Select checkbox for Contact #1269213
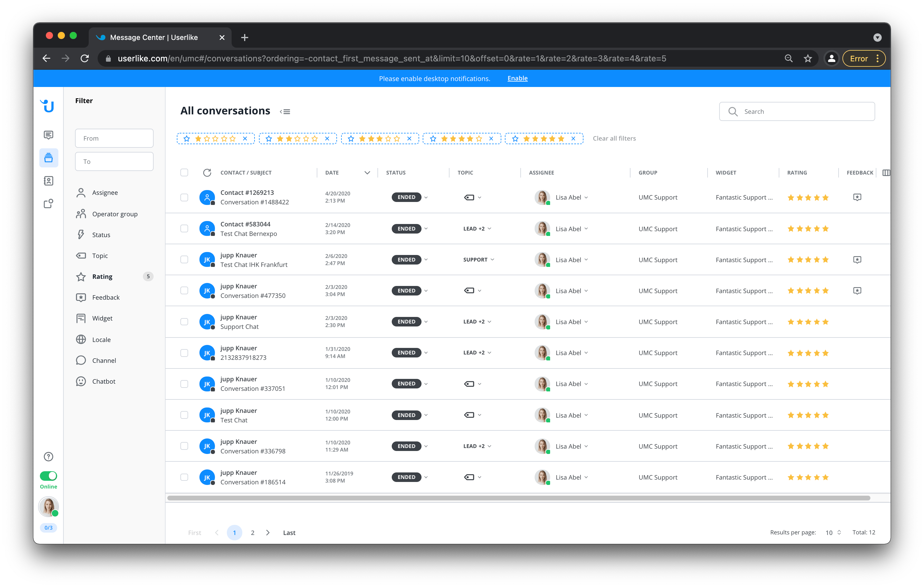The width and height of the screenshot is (924, 588). click(x=184, y=197)
